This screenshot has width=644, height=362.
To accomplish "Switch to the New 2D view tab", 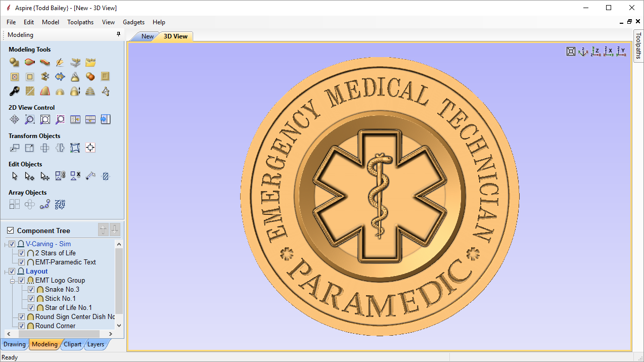I will [147, 36].
